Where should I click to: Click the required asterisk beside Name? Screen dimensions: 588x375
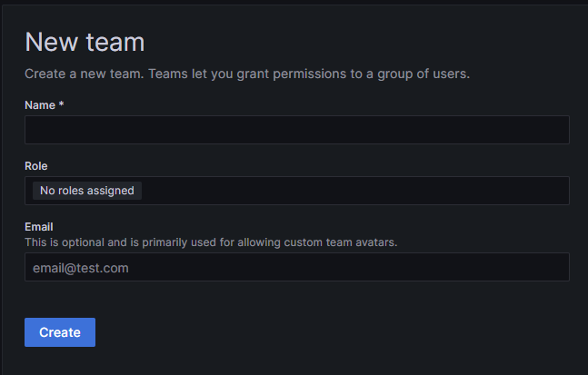61,105
